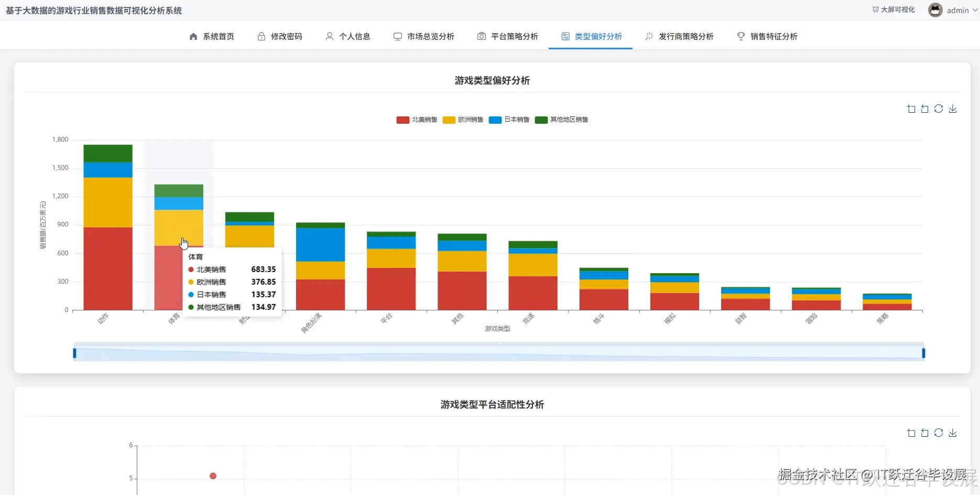Hide the 欧洲销售 series via legend

pyautogui.click(x=463, y=120)
